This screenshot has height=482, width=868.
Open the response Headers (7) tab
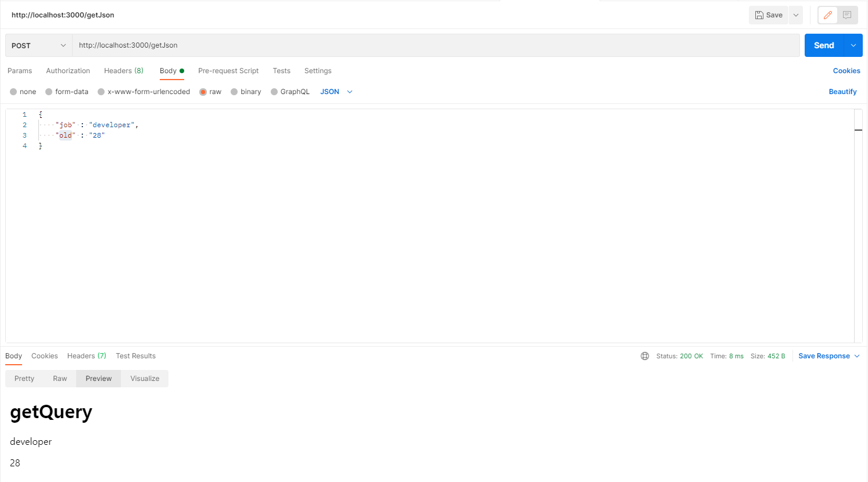[x=87, y=356]
